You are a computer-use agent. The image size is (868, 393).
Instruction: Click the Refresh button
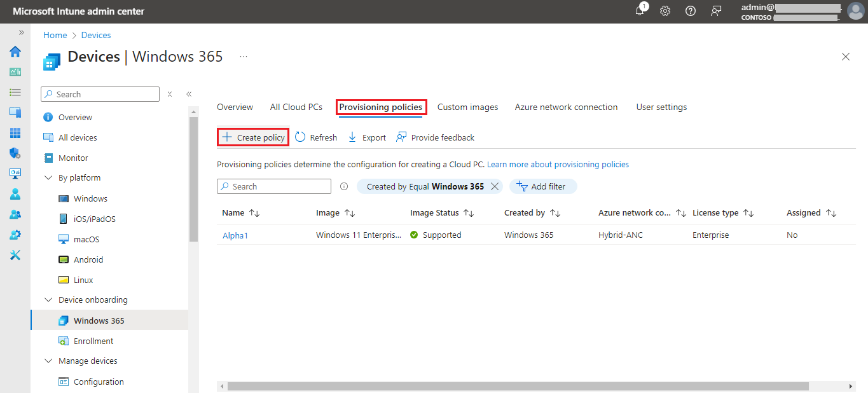point(316,137)
